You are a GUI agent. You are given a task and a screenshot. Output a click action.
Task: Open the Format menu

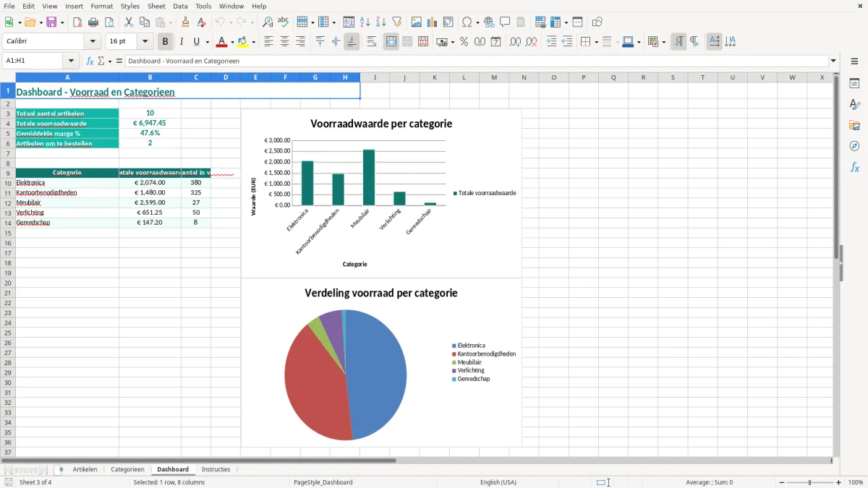pyautogui.click(x=102, y=6)
